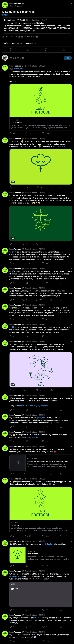
Task: Open the forms.office.com grants application link
Action: pyautogui.click(x=34, y=406)
